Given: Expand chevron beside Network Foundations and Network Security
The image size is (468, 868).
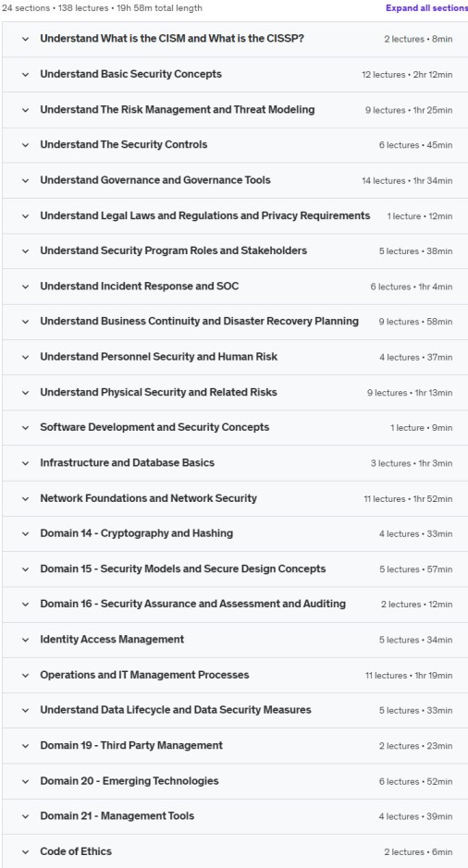Looking at the screenshot, I should pyautogui.click(x=26, y=499).
